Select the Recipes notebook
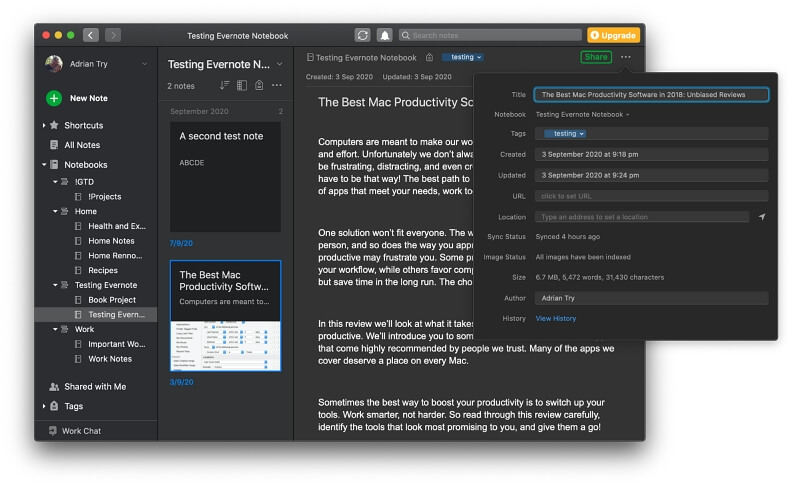Image resolution: width=800 pixels, height=487 pixels. tap(103, 270)
